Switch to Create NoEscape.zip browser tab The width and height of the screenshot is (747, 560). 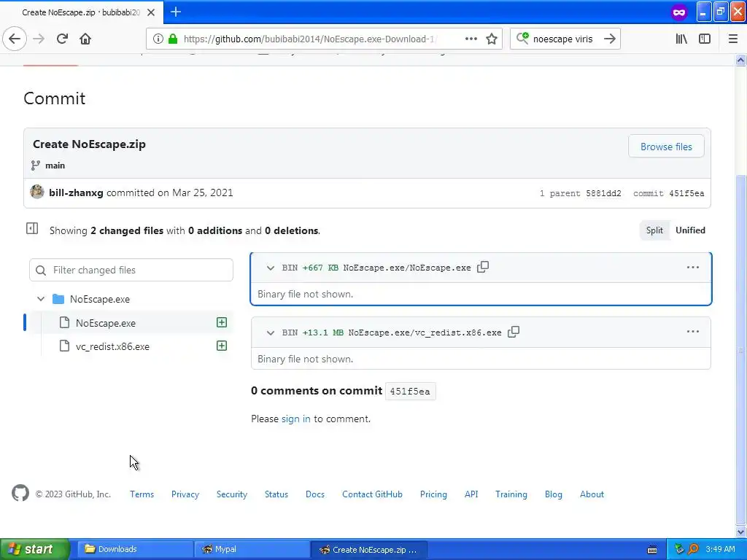(x=82, y=12)
